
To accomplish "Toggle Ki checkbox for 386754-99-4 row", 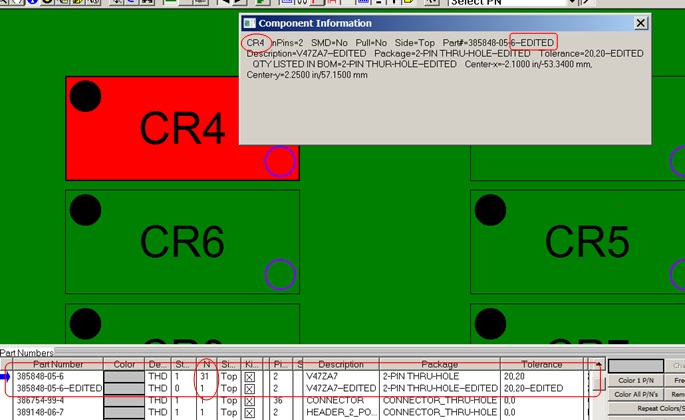I will 250,400.
